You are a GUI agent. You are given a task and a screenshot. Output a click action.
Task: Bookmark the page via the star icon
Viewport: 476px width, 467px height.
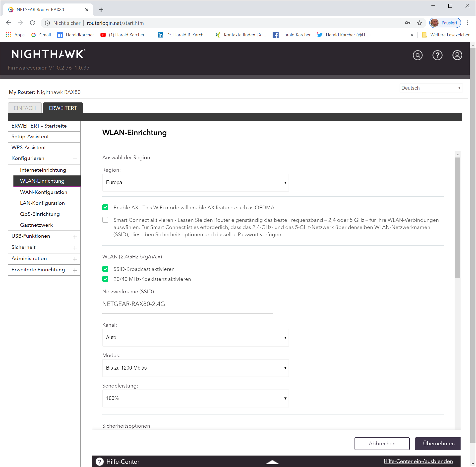(x=419, y=23)
